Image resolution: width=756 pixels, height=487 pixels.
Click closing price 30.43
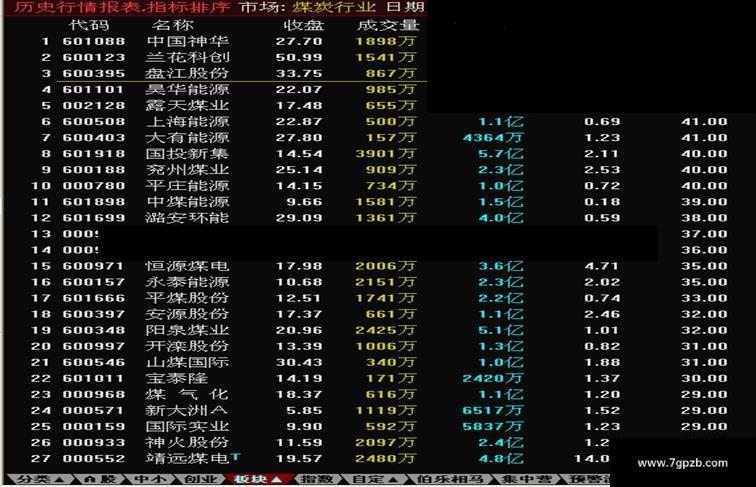point(299,362)
